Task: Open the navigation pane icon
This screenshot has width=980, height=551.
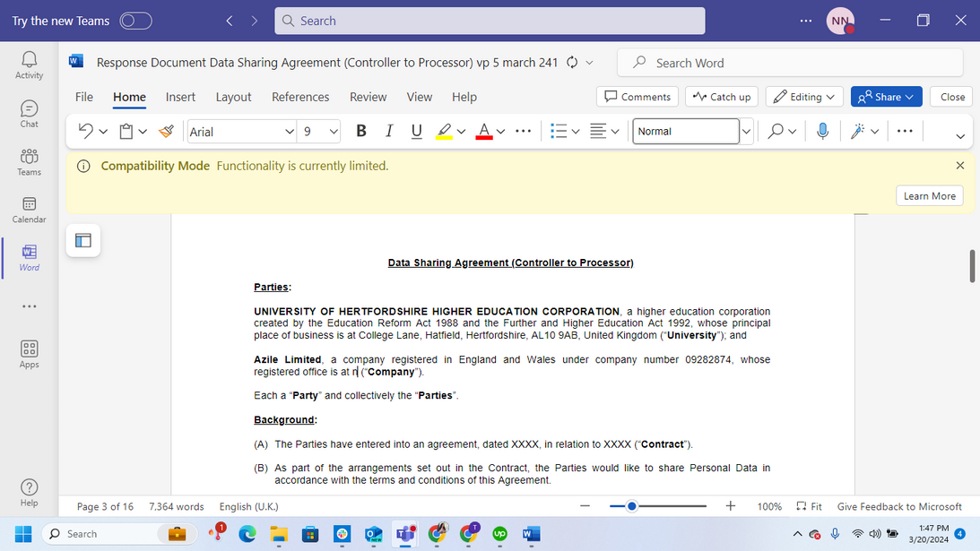Action: pos(83,240)
